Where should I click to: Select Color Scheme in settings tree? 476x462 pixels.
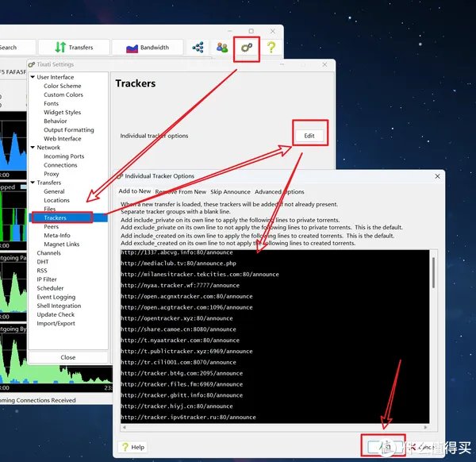click(62, 86)
